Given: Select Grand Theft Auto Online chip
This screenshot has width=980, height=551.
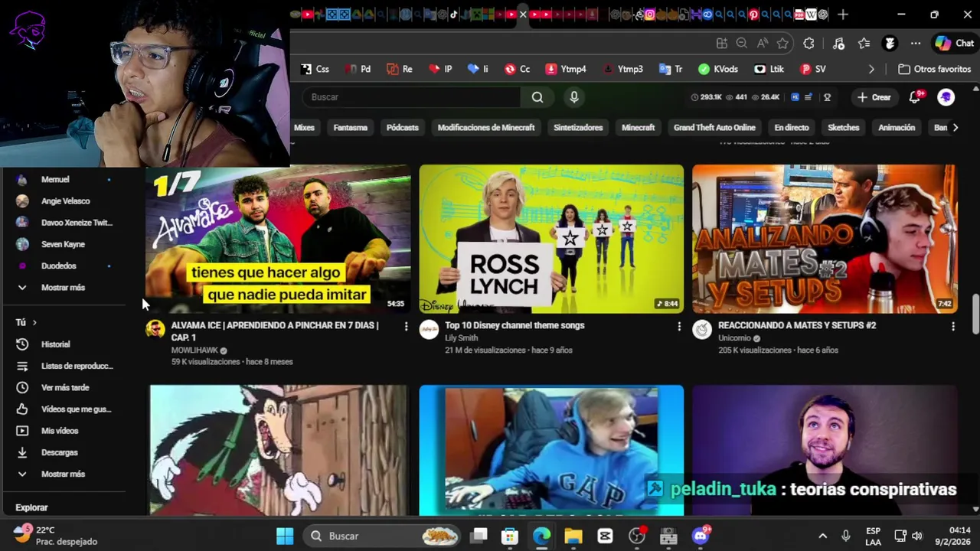Looking at the screenshot, I should (714, 128).
